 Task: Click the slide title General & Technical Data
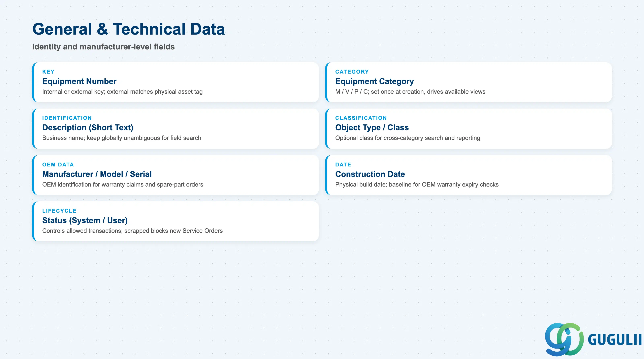pos(129,29)
